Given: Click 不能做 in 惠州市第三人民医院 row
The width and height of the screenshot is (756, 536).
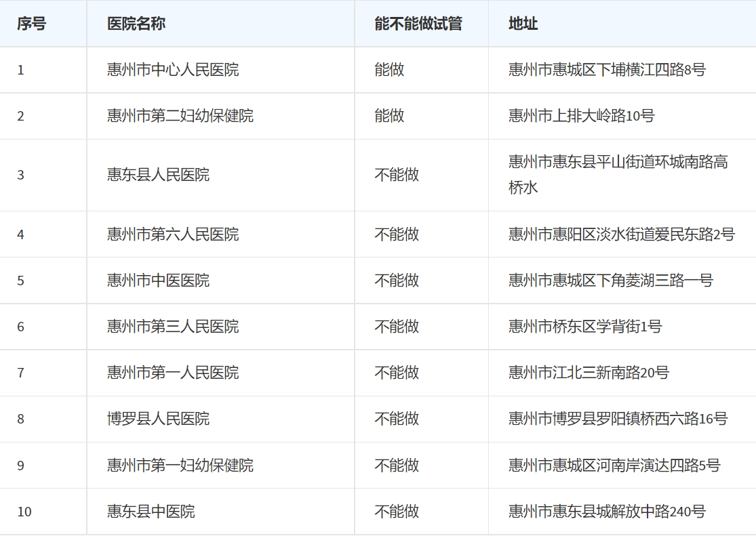Looking at the screenshot, I should pyautogui.click(x=397, y=327).
